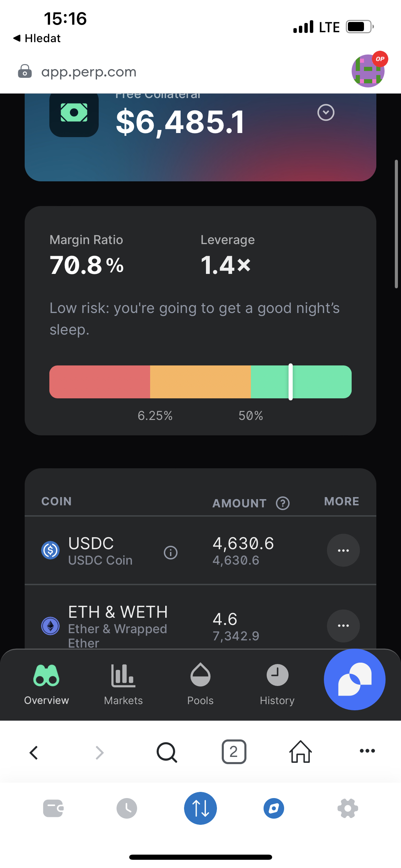The height and width of the screenshot is (868, 401).
Task: Go to browser home page
Action: point(301,752)
